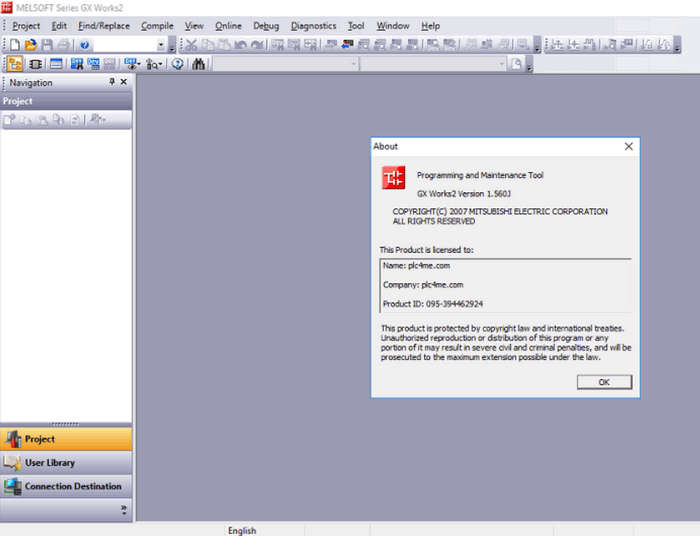Image resolution: width=700 pixels, height=536 pixels.
Task: Click the Write to PLC icon
Action: tap(331, 45)
